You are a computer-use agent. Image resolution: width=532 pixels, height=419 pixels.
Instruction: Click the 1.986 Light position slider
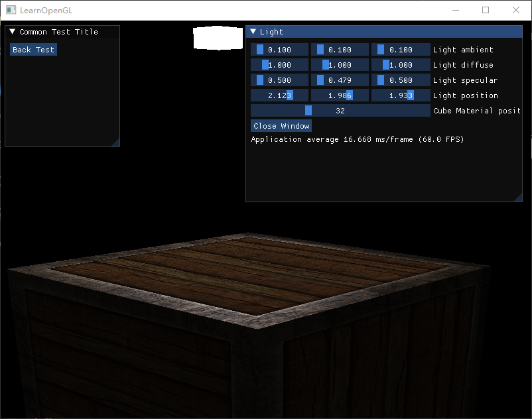click(x=340, y=95)
